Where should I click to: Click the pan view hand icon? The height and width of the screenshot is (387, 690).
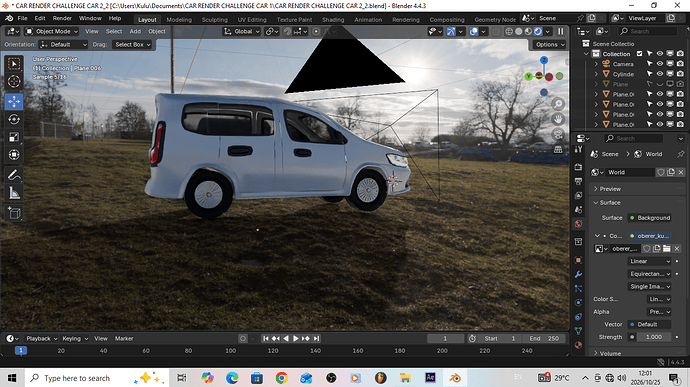pos(558,119)
